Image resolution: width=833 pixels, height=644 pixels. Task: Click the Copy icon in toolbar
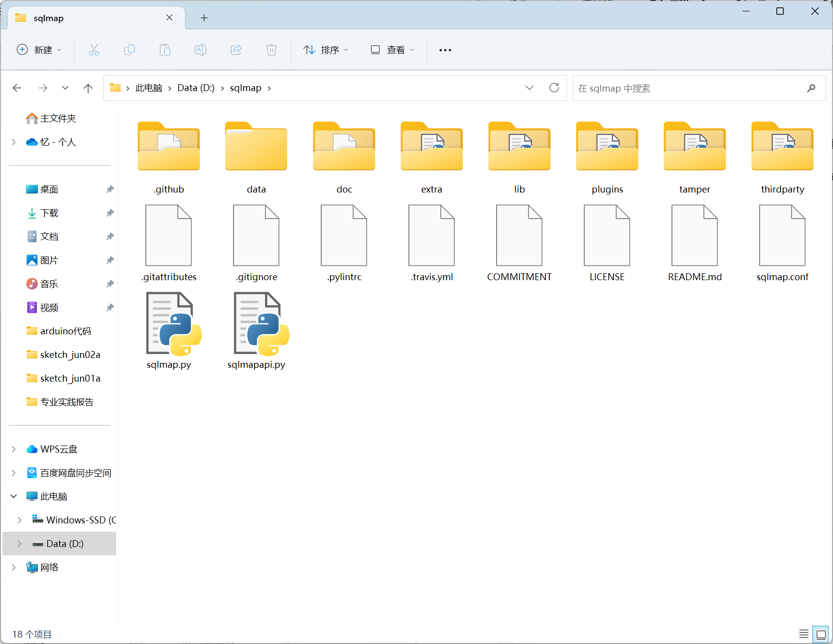(x=130, y=50)
